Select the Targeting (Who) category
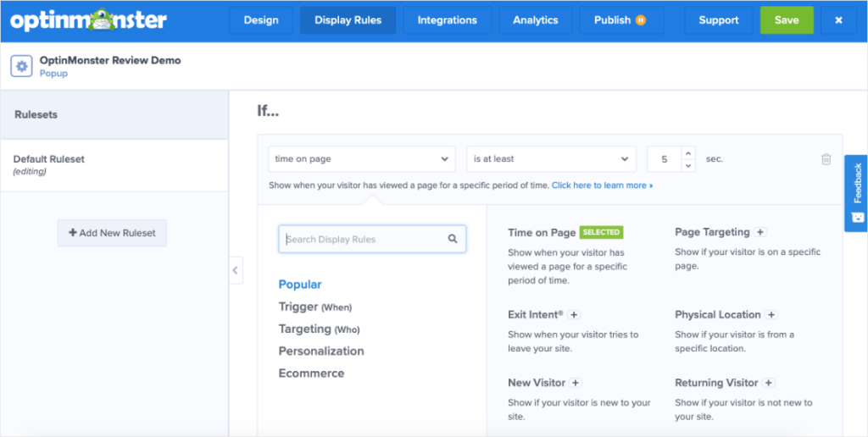Viewport: 868px width, 437px height. pos(319,329)
